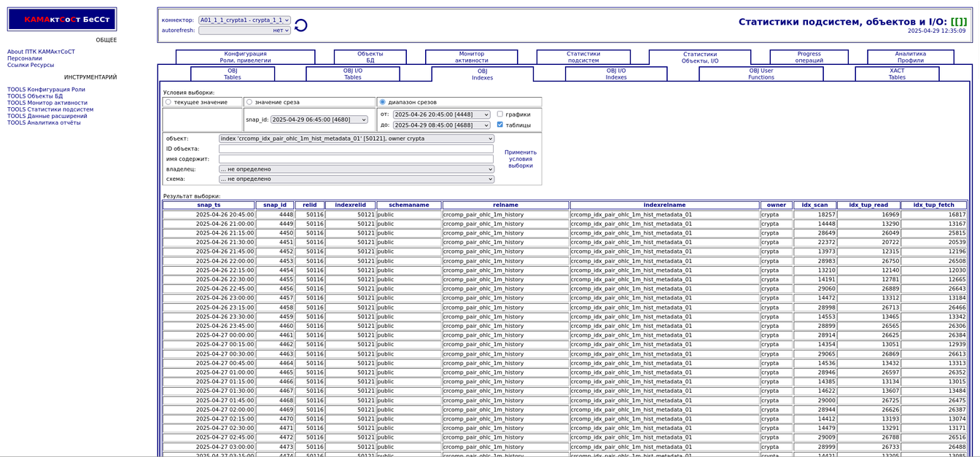Click 'Применить условия выборки' button
This screenshot has height=457, width=980.
point(520,159)
